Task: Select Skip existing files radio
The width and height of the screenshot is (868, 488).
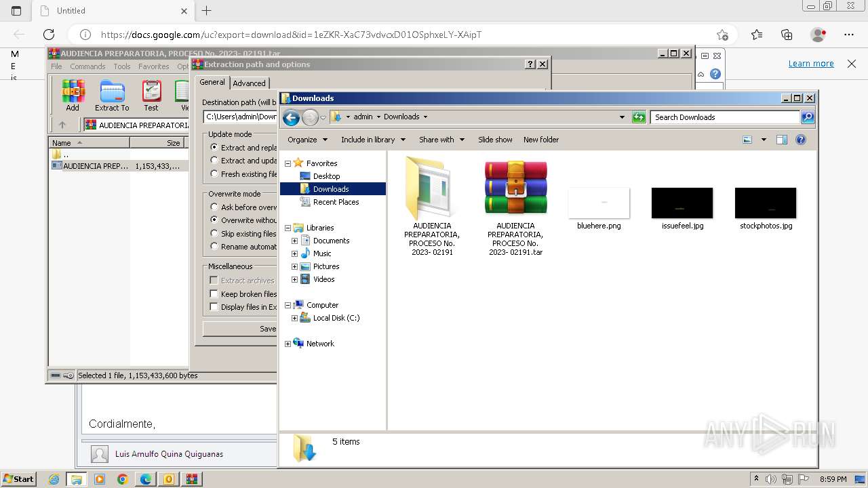Action: tap(214, 233)
